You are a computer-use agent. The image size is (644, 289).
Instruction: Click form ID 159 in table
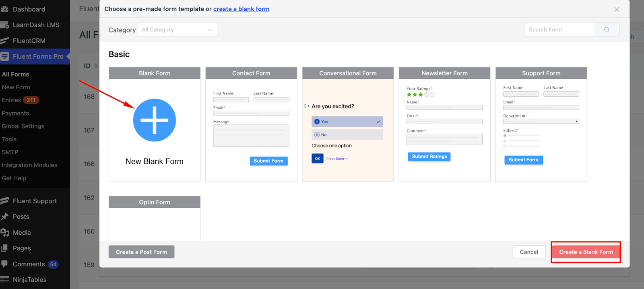(x=89, y=265)
